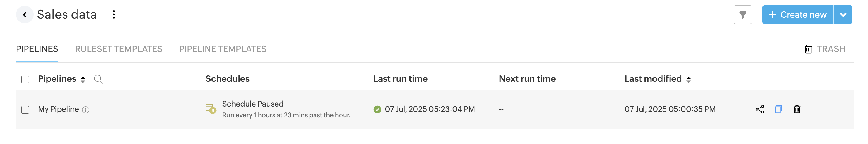Open the three-dot menu next to Sales data
The height and width of the screenshot is (144, 868).
click(114, 14)
